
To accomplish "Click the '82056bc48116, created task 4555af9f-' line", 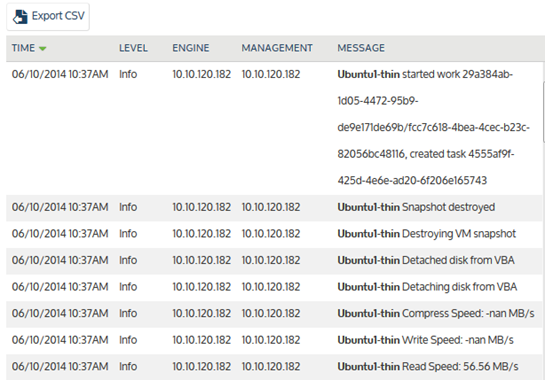I will pos(426,154).
